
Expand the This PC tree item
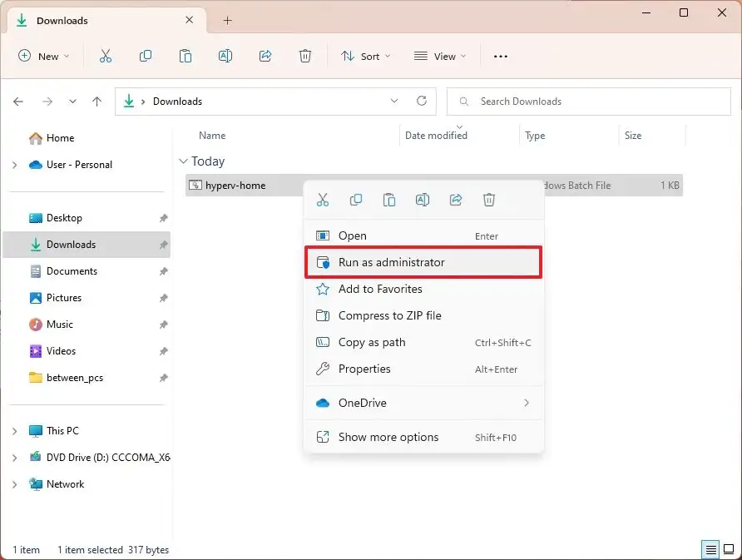pos(14,430)
